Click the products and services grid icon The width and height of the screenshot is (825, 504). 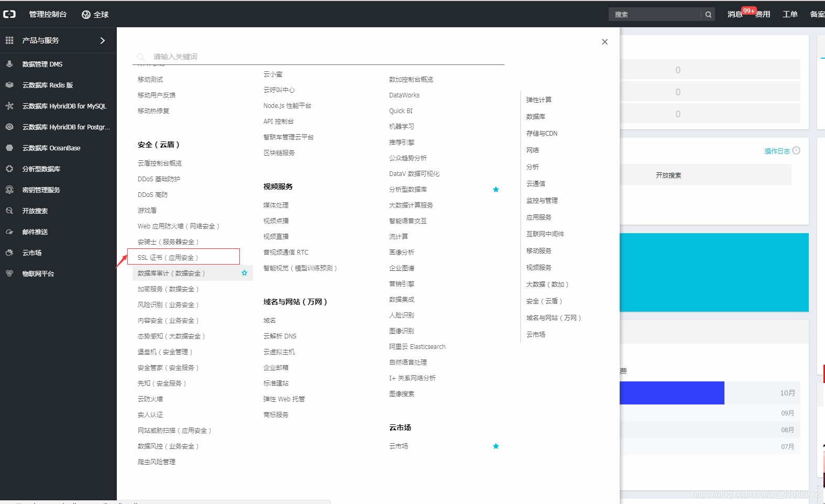pos(9,40)
